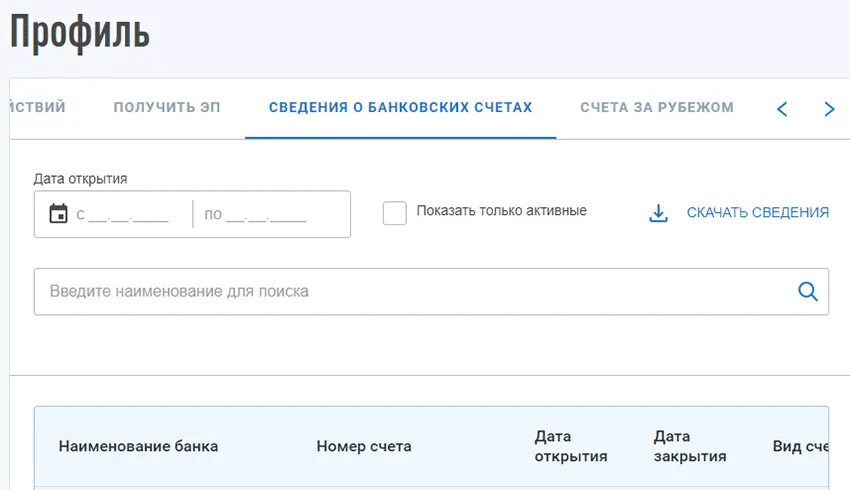Screen dimensions: 850x490
Task: Open the calendar icon in date field
Action: (58, 214)
